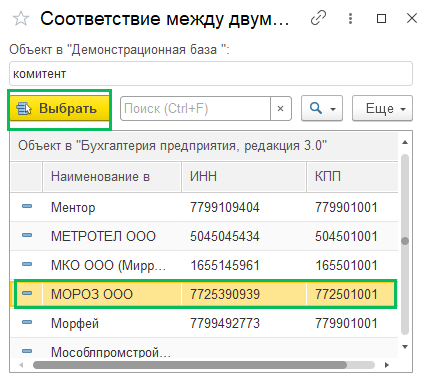Select the МКО ООО (Мирр... row
423x378 pixels.
coord(204,265)
